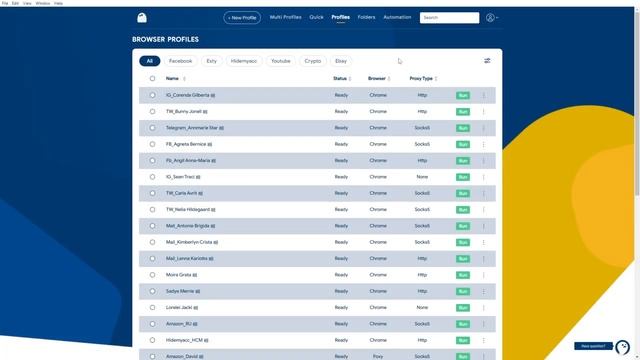Filter profiles by the Etsy folder chip
This screenshot has height=360, width=640.
tap(211, 61)
